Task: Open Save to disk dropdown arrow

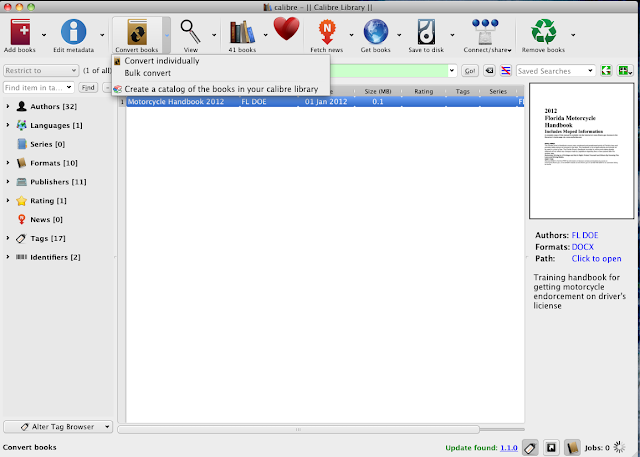Action: pos(452,35)
